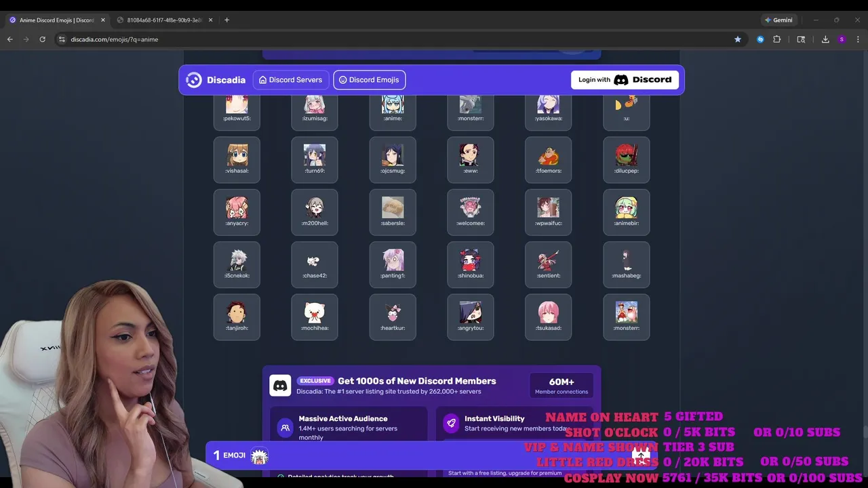The image size is (868, 488).
Task: Click the Massive Active Audience feature
Action: pyautogui.click(x=349, y=427)
